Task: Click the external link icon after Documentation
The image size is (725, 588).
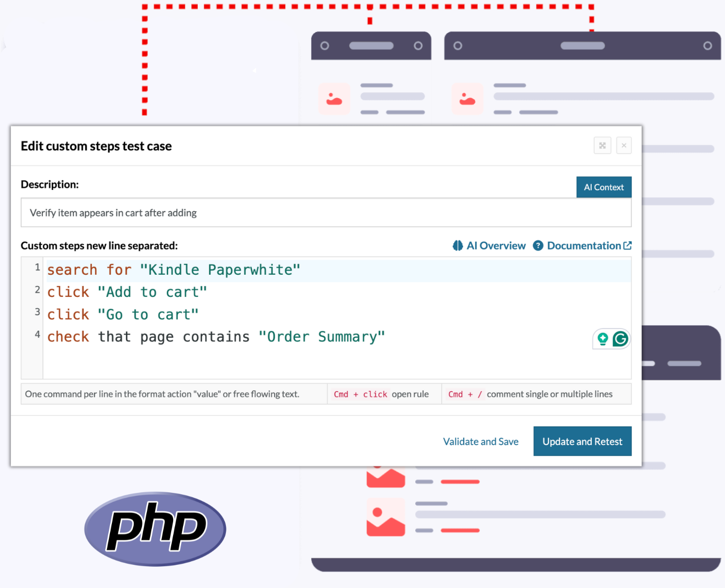Action: pos(627,245)
